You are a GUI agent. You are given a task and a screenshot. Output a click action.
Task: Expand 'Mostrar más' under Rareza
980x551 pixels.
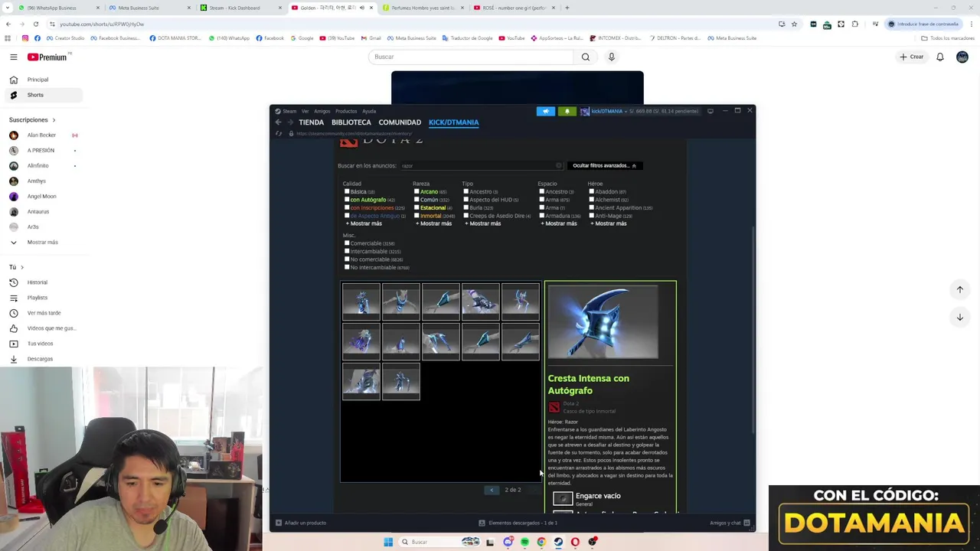pyautogui.click(x=433, y=223)
